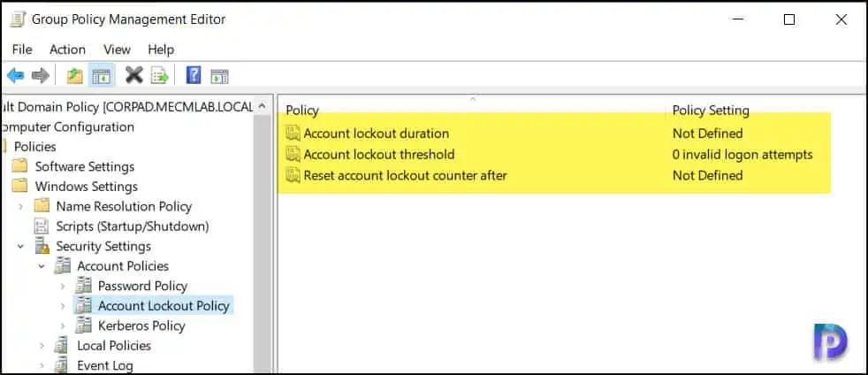Click the Group Policy Management Editor title icon
The height and width of the screenshot is (375, 868).
(17, 19)
